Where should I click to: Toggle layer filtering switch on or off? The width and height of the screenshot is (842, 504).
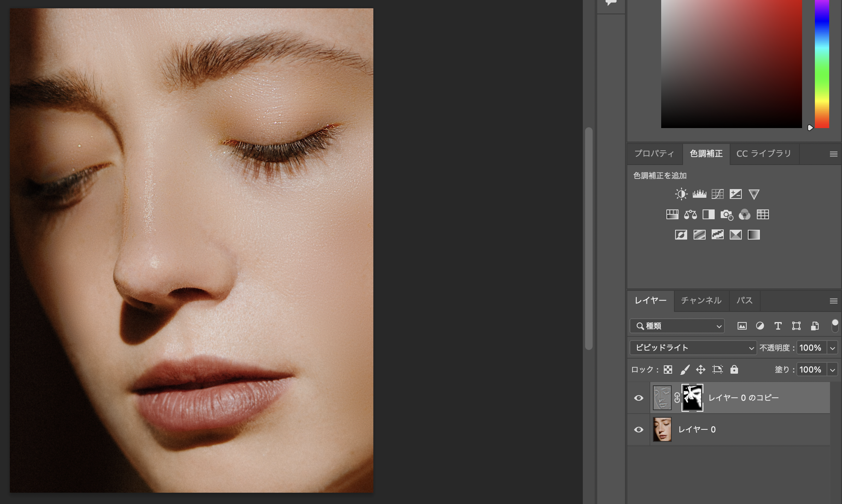tap(835, 326)
